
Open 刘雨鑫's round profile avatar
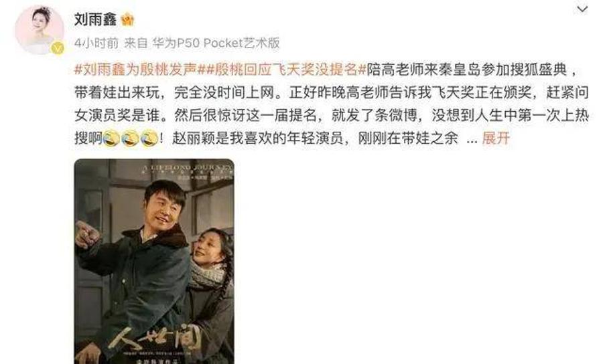[40, 30]
